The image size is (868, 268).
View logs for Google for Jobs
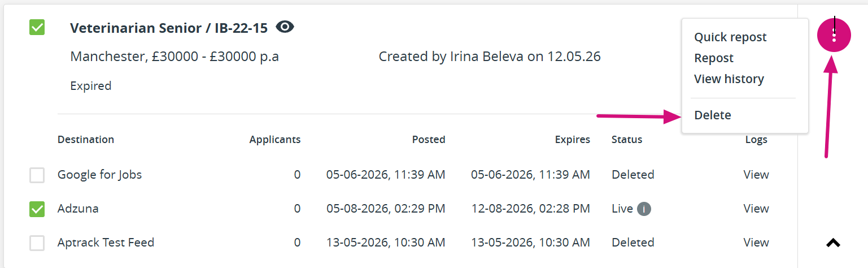(756, 174)
